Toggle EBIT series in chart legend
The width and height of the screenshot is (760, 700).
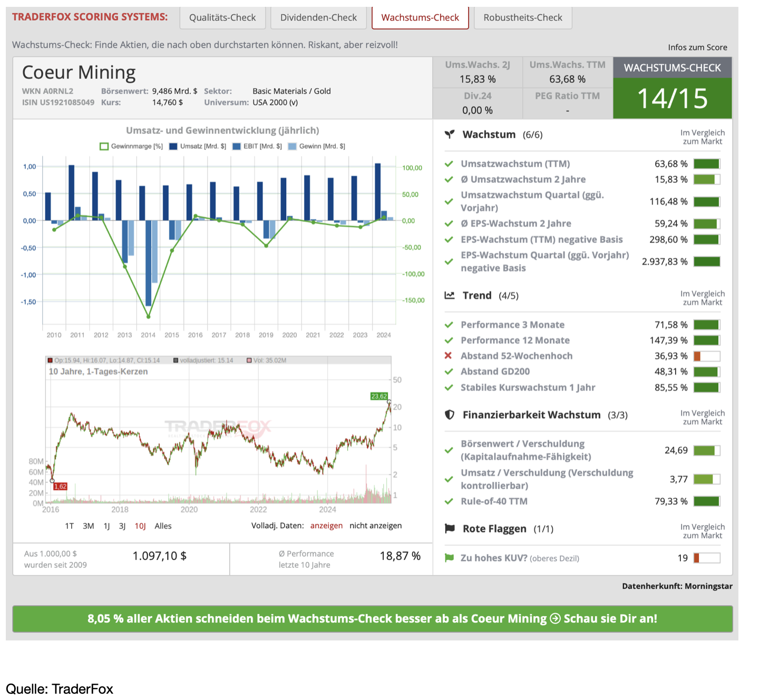[x=237, y=147]
